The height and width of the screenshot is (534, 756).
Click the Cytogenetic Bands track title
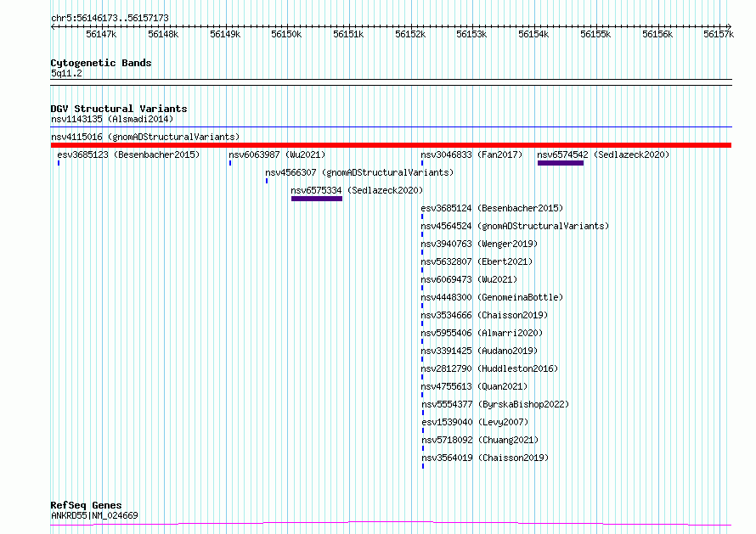pyautogui.click(x=101, y=63)
